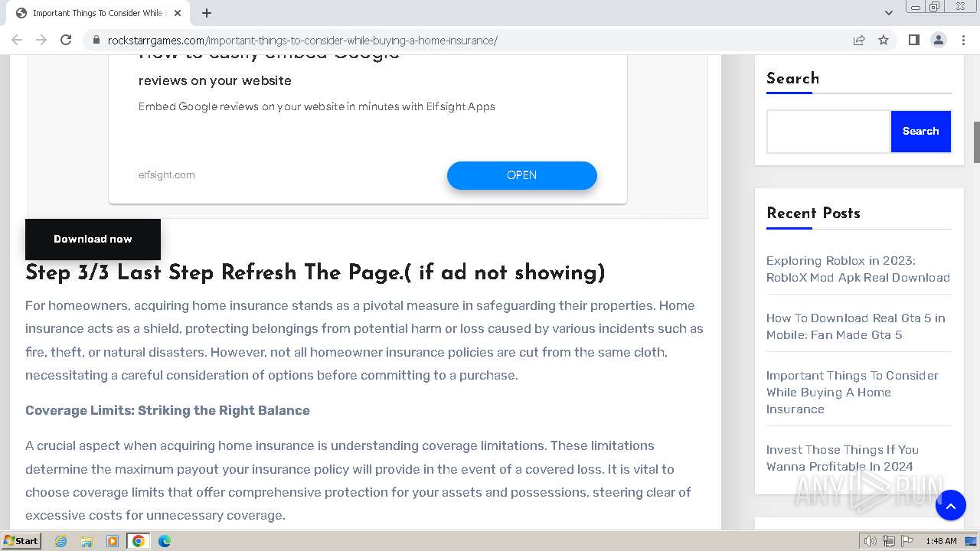Click the page vertical scrollbar thumb
This screenshot has width=980, height=551.
click(x=976, y=142)
